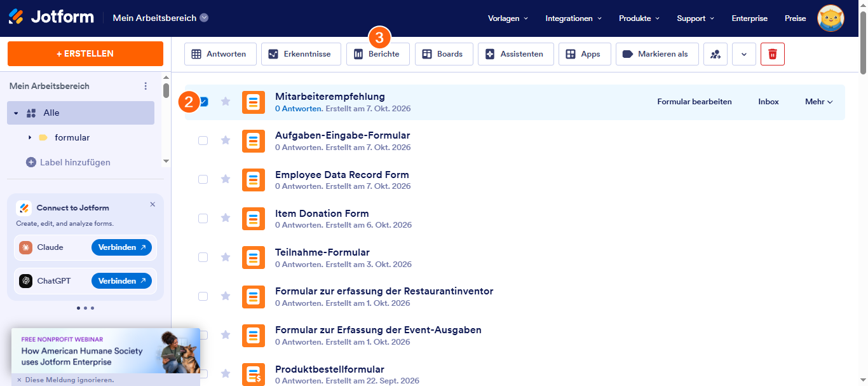The image size is (868, 386).
Task: Open Berichte for selected form
Action: (377, 54)
